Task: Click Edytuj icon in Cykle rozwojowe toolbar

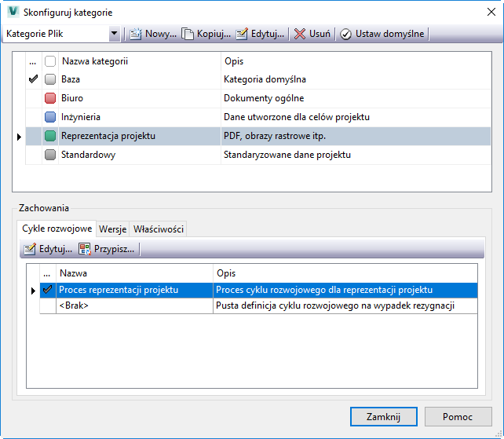Action: coord(30,249)
